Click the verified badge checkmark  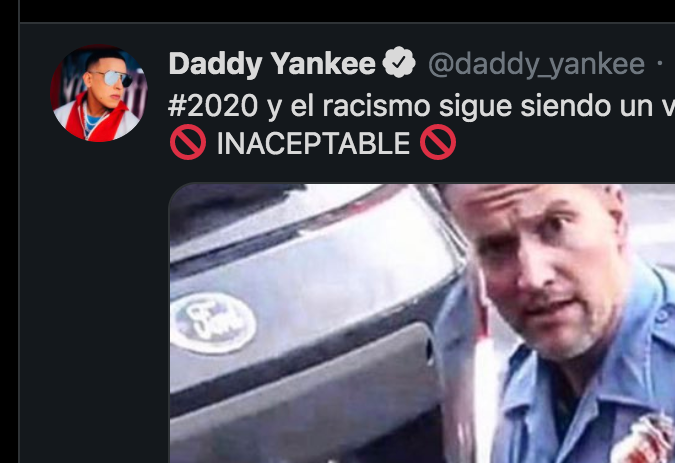(x=399, y=62)
